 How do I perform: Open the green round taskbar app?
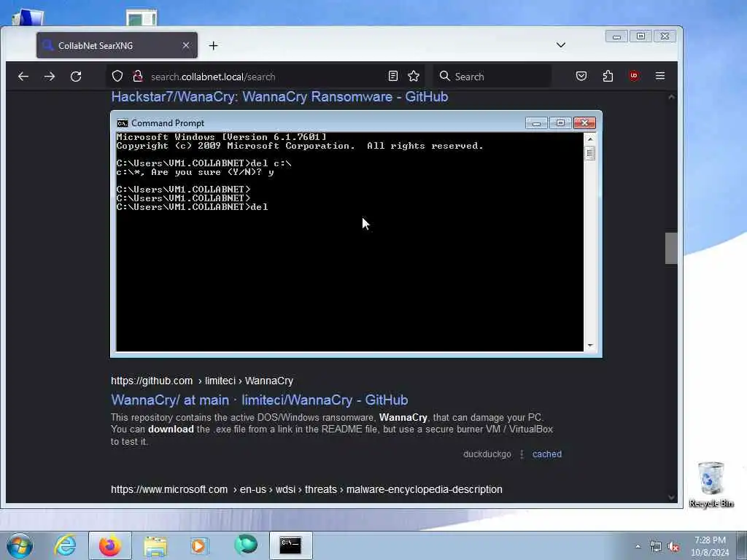coord(246,545)
